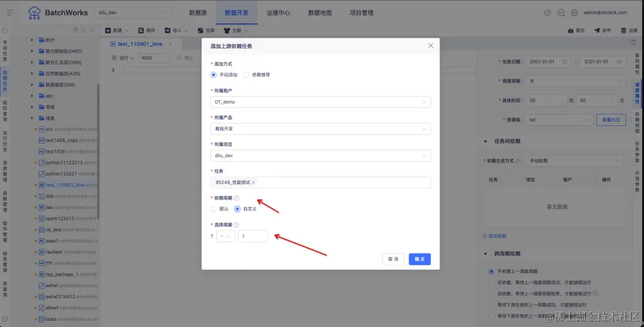The image size is (644, 327).
Task: Open the dilu_dev project dropdown in header
Action: (x=133, y=13)
